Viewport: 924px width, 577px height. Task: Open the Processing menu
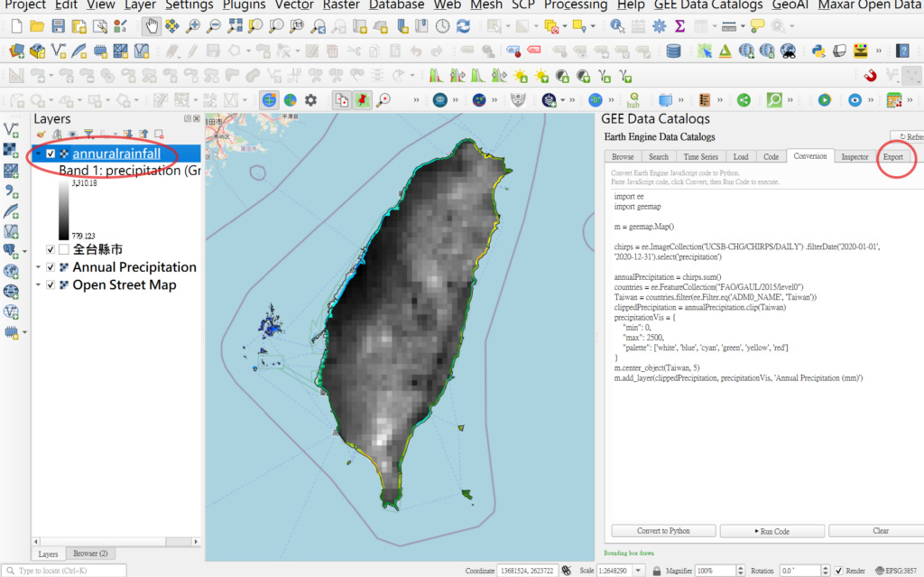pyautogui.click(x=575, y=5)
